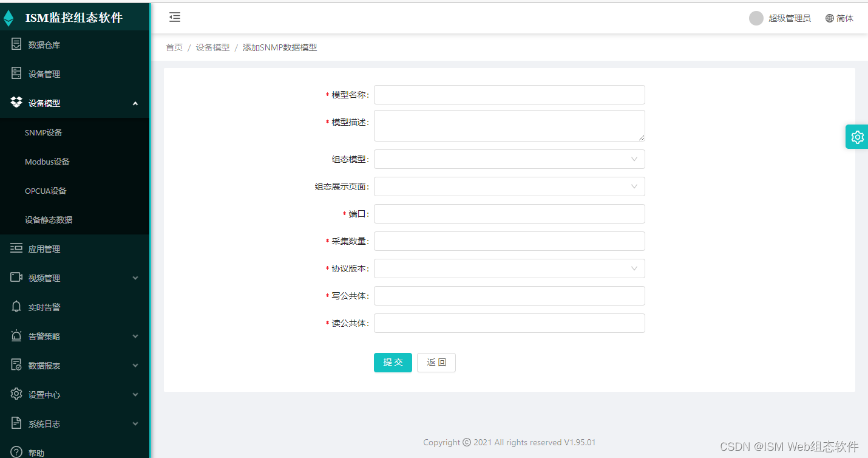The height and width of the screenshot is (458, 868).
Task: Click the 设备管理 sidebar icon
Action: point(16,73)
